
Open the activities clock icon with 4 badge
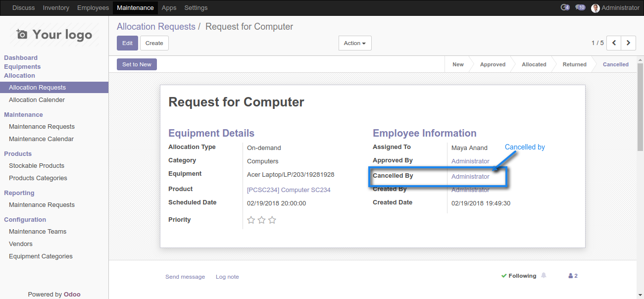point(565,7)
